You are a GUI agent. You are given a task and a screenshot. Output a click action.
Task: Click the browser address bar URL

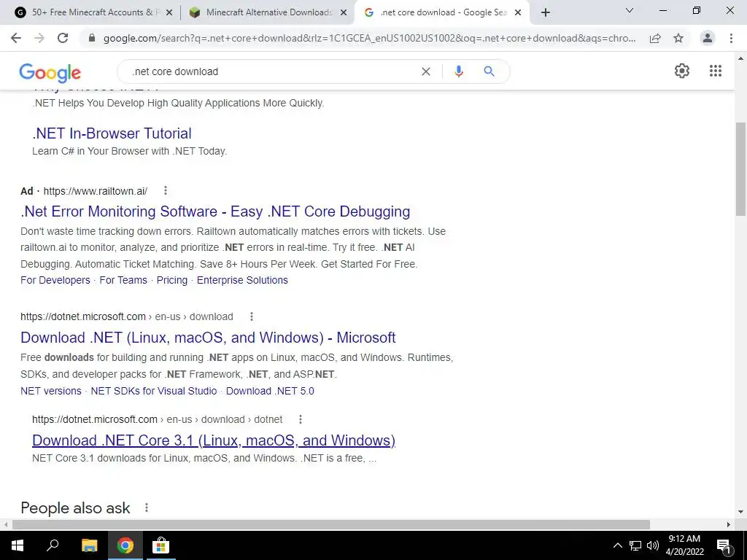point(369,38)
